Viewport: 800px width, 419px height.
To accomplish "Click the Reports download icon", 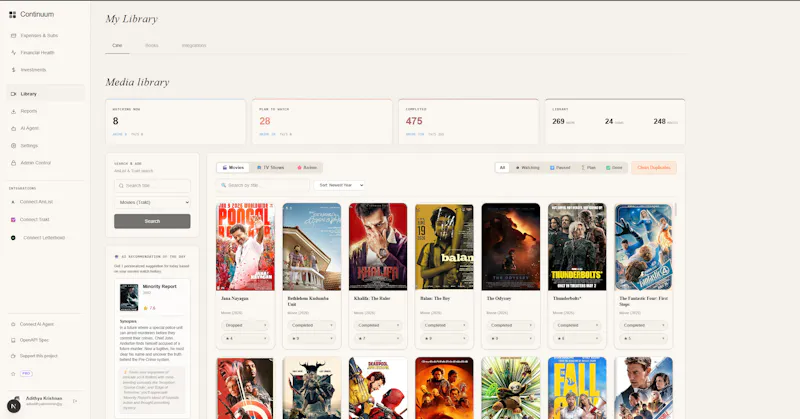I will 13,111.
